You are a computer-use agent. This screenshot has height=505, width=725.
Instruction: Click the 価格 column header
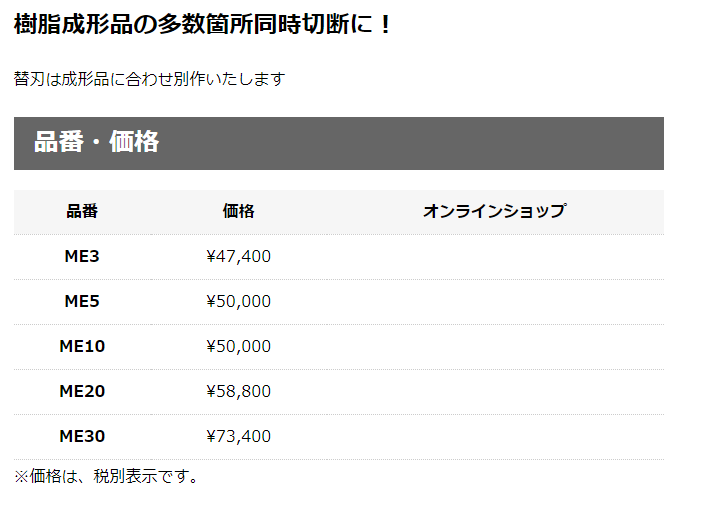pos(239,211)
